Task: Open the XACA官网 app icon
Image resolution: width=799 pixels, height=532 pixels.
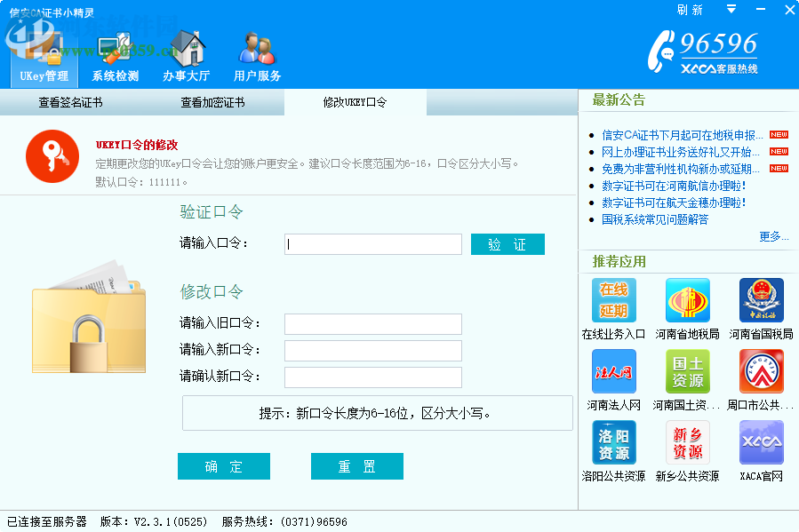Action: pos(762,442)
